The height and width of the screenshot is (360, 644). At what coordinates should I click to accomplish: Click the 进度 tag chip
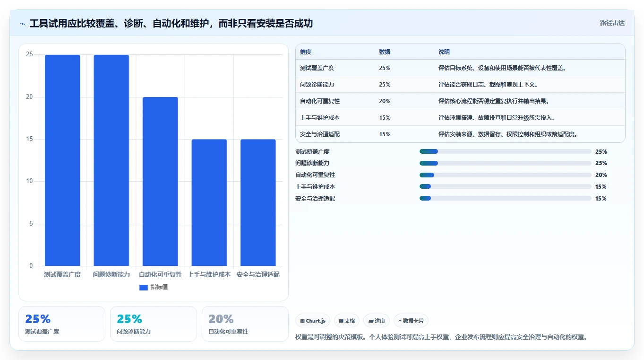pos(377,321)
